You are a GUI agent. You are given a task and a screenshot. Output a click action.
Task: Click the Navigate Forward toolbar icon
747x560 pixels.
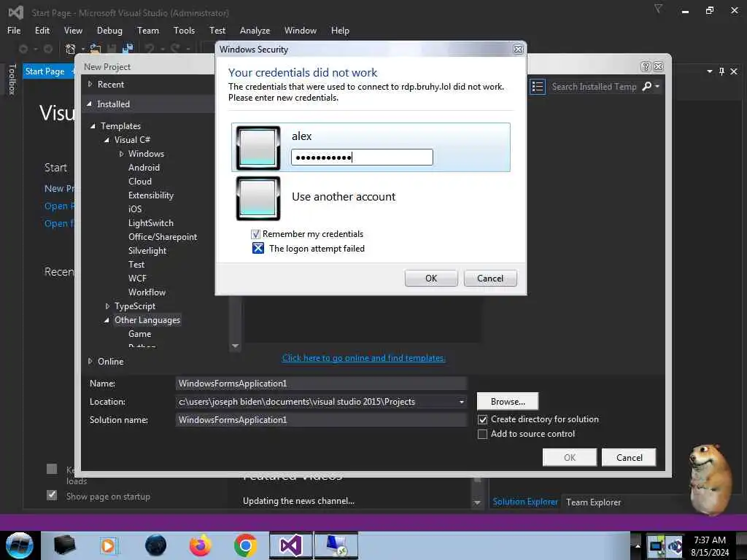coord(48,49)
